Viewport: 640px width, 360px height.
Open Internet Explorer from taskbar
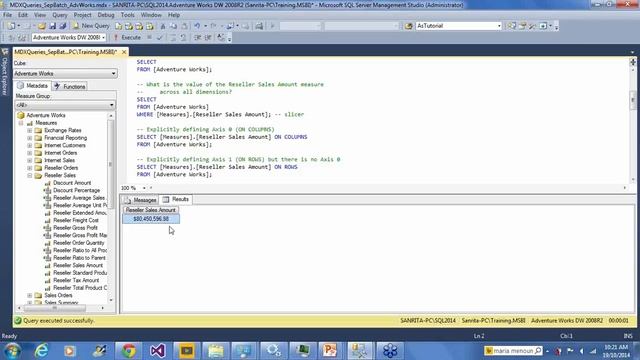42,351
